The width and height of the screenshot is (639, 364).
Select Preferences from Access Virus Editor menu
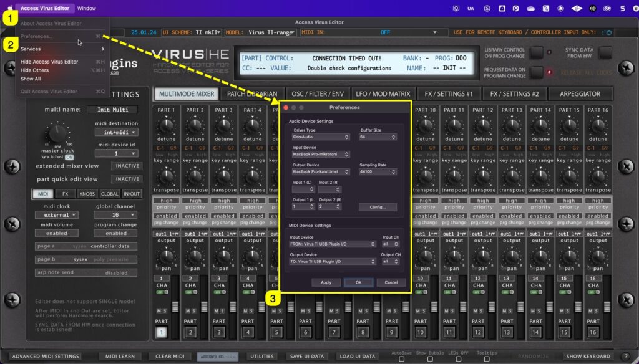click(36, 36)
